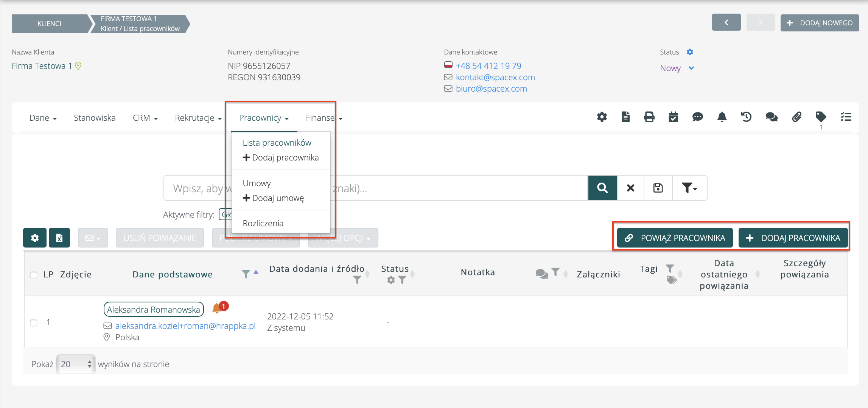
Task: Open the kontakt@spacex.com email link
Action: 495,77
